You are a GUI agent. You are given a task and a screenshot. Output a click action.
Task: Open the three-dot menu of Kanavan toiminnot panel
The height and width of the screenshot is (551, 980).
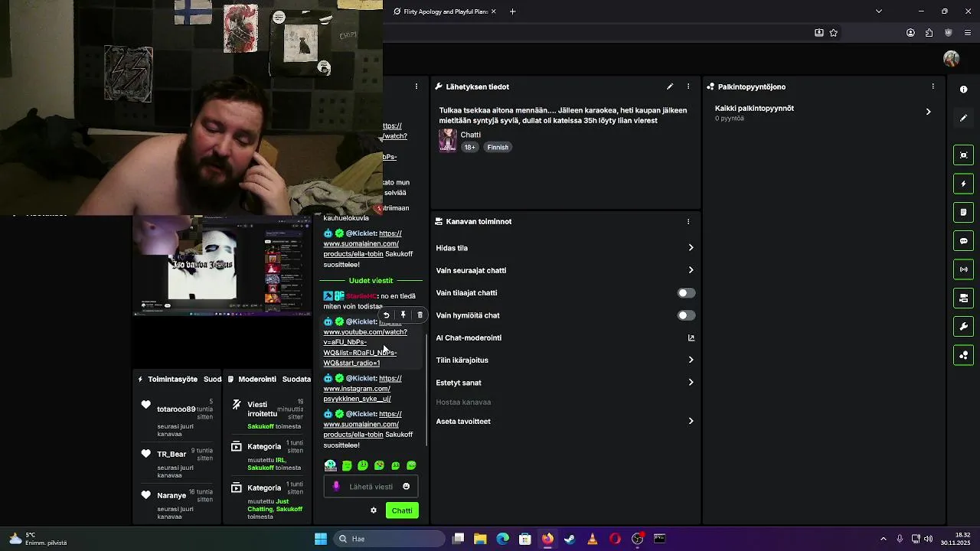[688, 222]
